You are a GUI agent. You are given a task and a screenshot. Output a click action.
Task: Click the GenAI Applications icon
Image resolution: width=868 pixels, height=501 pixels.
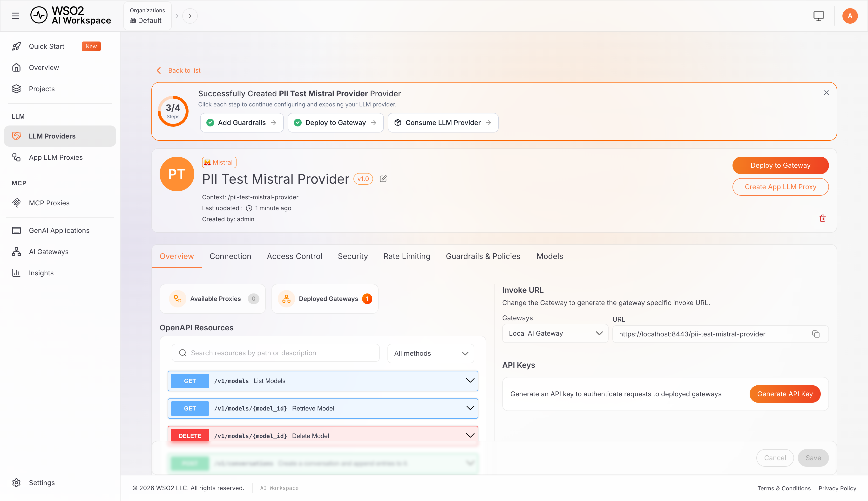coord(16,230)
